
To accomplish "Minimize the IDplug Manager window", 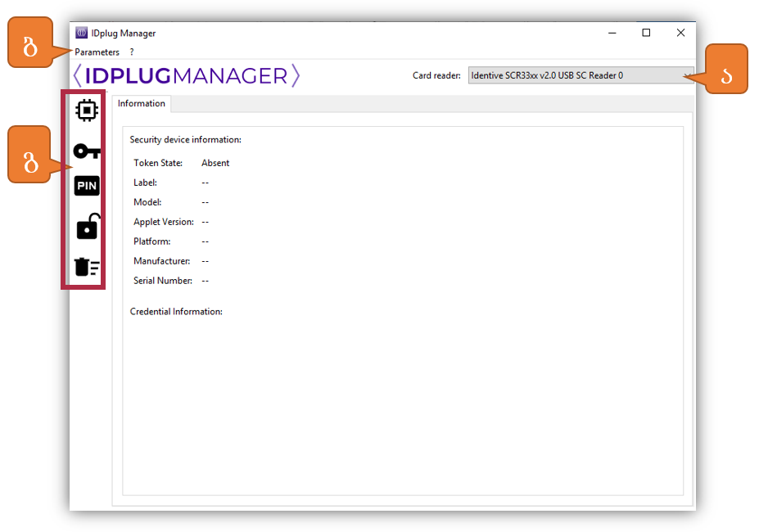I will (612, 34).
